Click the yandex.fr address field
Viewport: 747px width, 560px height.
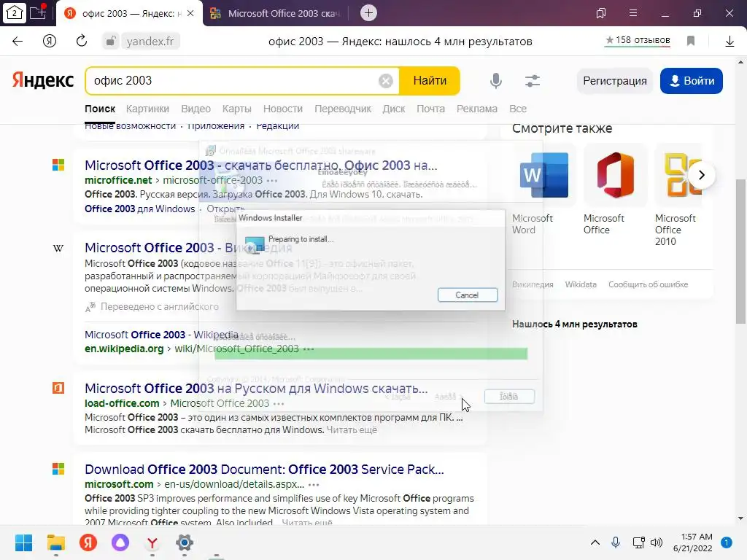coord(150,42)
